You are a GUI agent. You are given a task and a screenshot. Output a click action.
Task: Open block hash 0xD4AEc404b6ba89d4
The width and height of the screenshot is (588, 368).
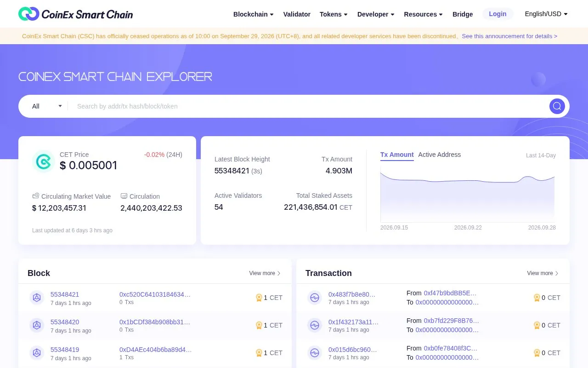(156, 350)
